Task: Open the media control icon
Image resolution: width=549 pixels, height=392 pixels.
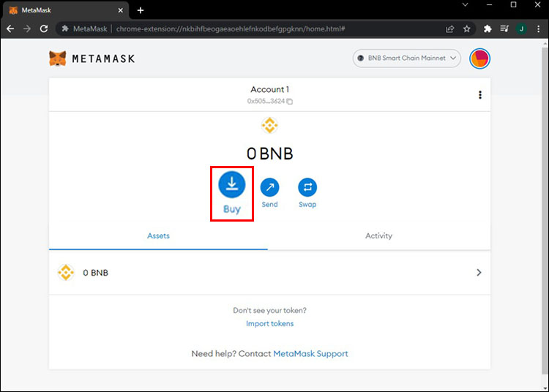Action: pos(504,29)
